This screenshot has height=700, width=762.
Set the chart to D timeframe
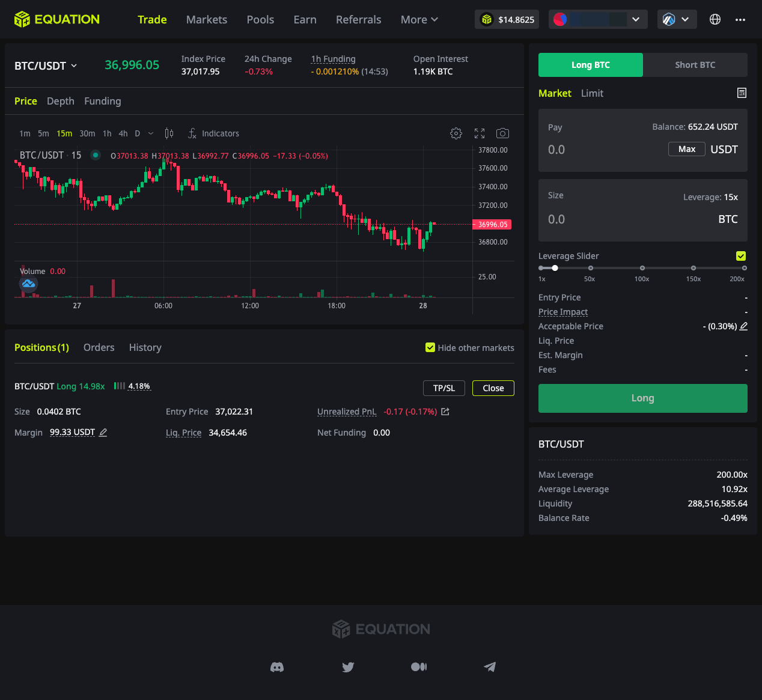click(x=137, y=133)
